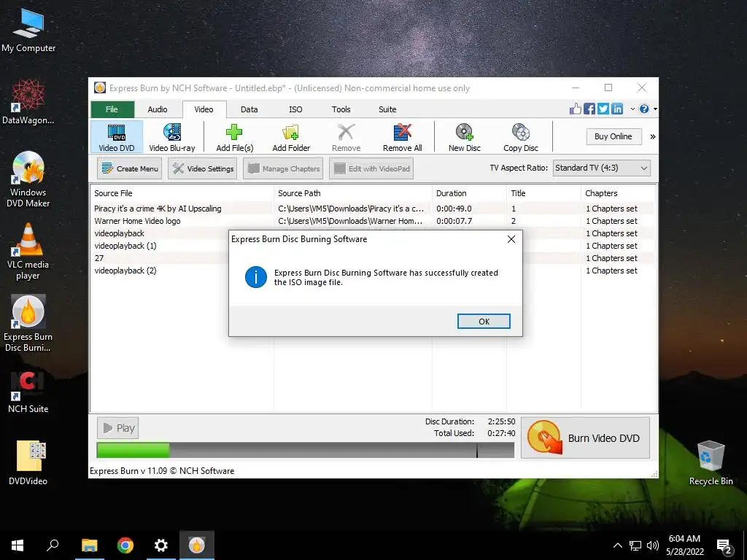Select the Recycle Bin icon
This screenshot has height=560, width=747.
[711, 463]
